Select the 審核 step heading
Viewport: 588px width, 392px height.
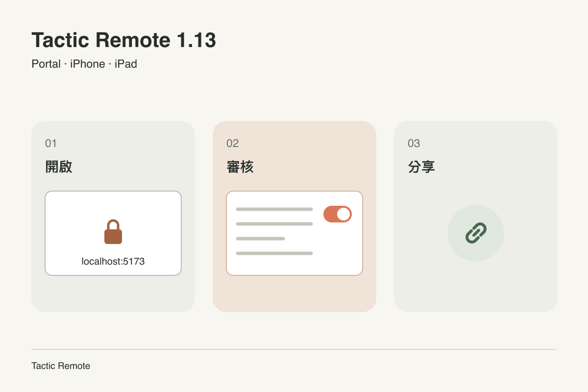pyautogui.click(x=240, y=167)
